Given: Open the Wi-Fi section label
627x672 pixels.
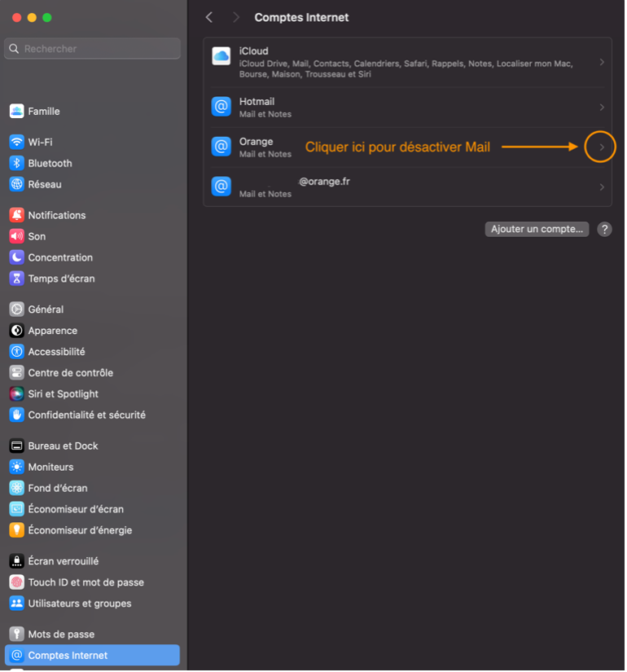Looking at the screenshot, I should tap(40, 143).
